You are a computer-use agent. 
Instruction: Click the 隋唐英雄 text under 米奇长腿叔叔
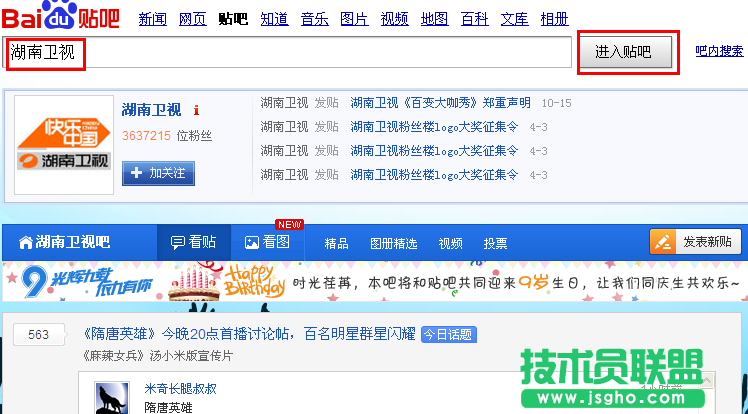tap(168, 408)
